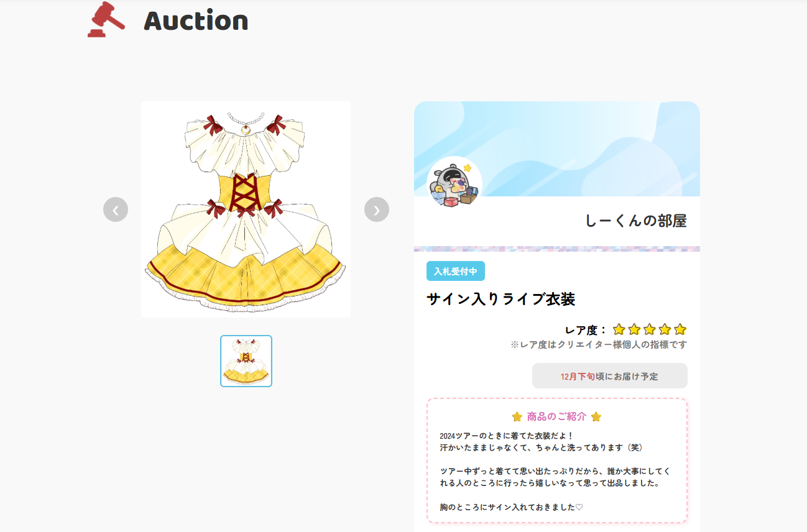This screenshot has width=807, height=532.
Task: Open the main yellow dress image
Action: pos(246,209)
